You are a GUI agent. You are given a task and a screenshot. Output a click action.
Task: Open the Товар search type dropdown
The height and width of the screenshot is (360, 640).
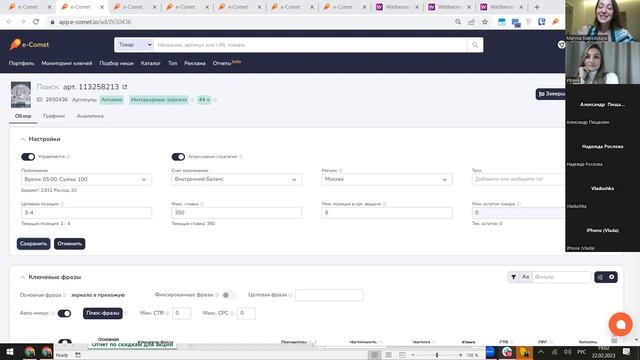[134, 45]
